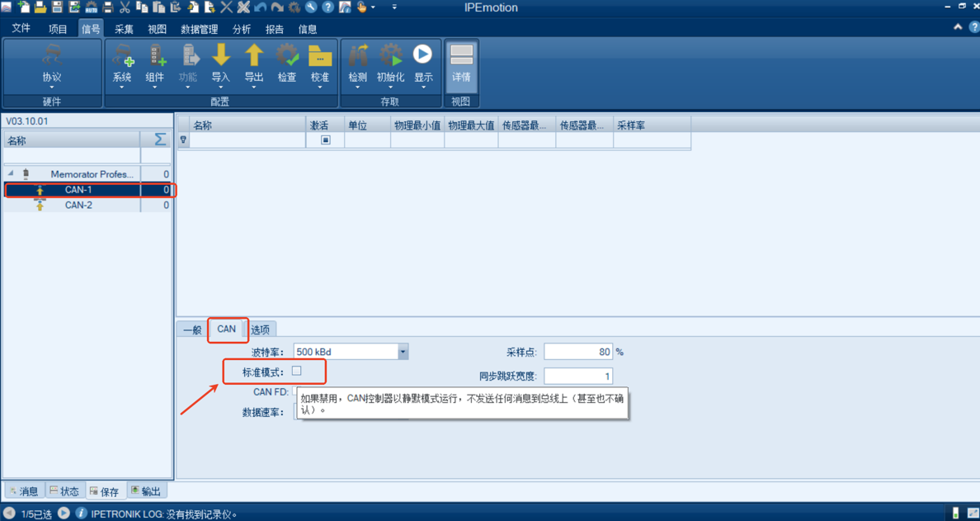Open quick access toolbar customize arrow
The image size is (980, 521).
[x=393, y=7]
